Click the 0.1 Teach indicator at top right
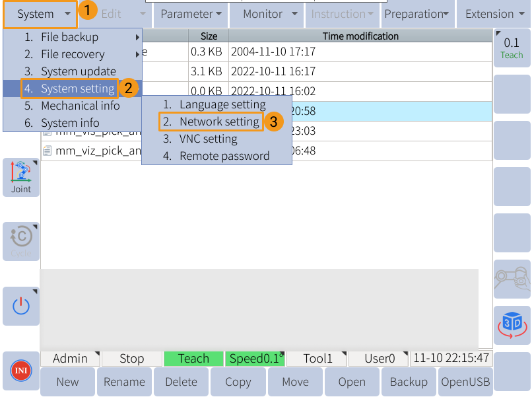 coord(511,49)
